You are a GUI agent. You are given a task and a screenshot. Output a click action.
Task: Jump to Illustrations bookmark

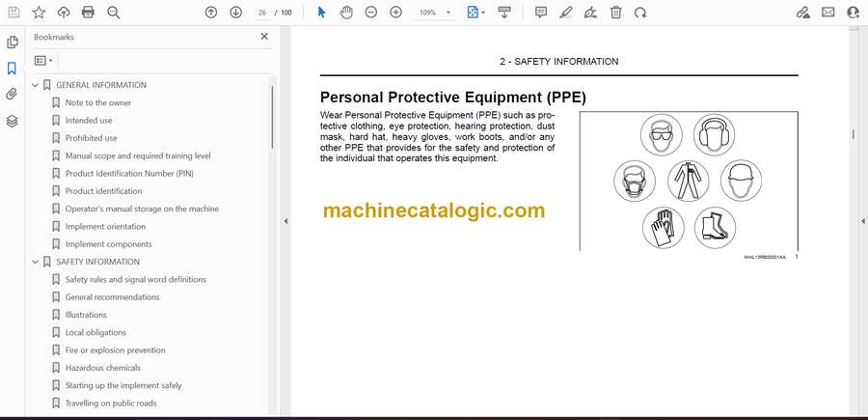[86, 315]
